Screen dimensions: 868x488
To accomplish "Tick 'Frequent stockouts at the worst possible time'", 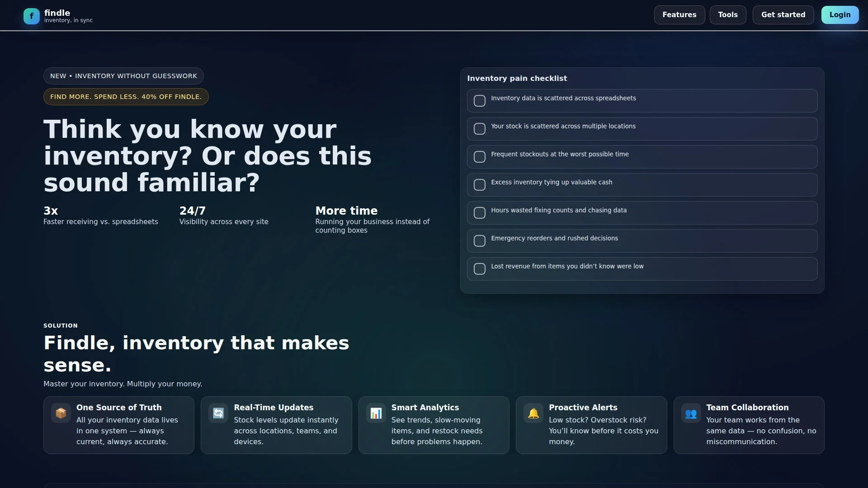I will point(480,157).
